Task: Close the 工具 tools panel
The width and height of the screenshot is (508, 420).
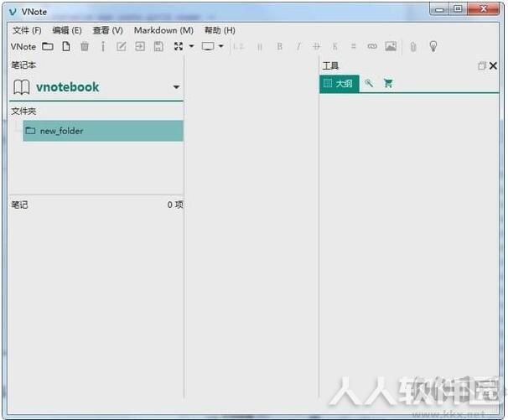Action: point(493,65)
